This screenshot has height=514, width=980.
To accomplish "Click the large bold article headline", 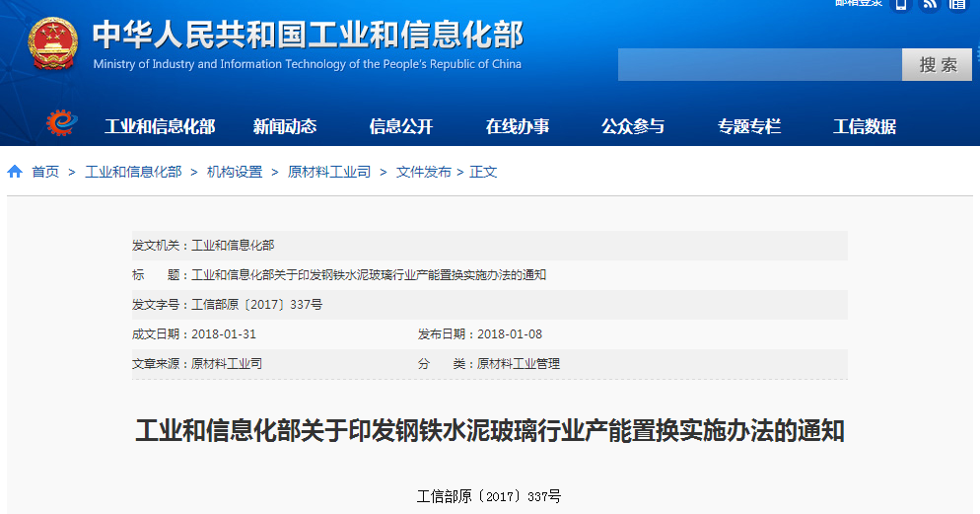I will 490,431.
